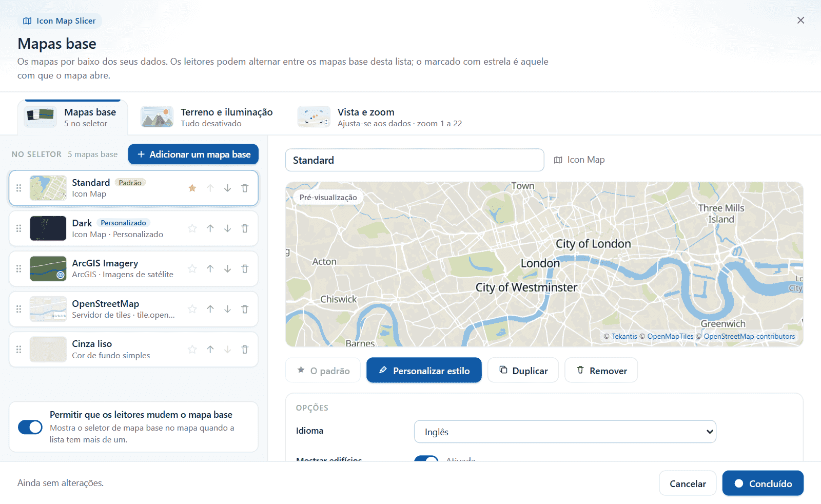Move Dark basemap up
This screenshot has height=504, width=821.
(210, 228)
